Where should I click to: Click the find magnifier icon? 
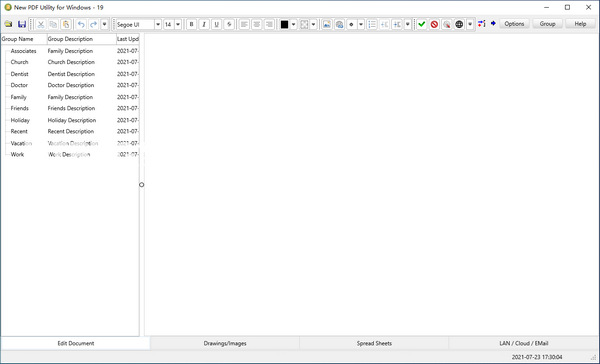(447, 24)
